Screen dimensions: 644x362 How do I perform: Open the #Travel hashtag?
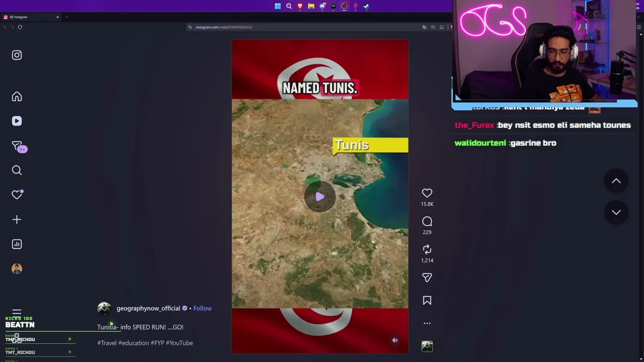pos(107,343)
